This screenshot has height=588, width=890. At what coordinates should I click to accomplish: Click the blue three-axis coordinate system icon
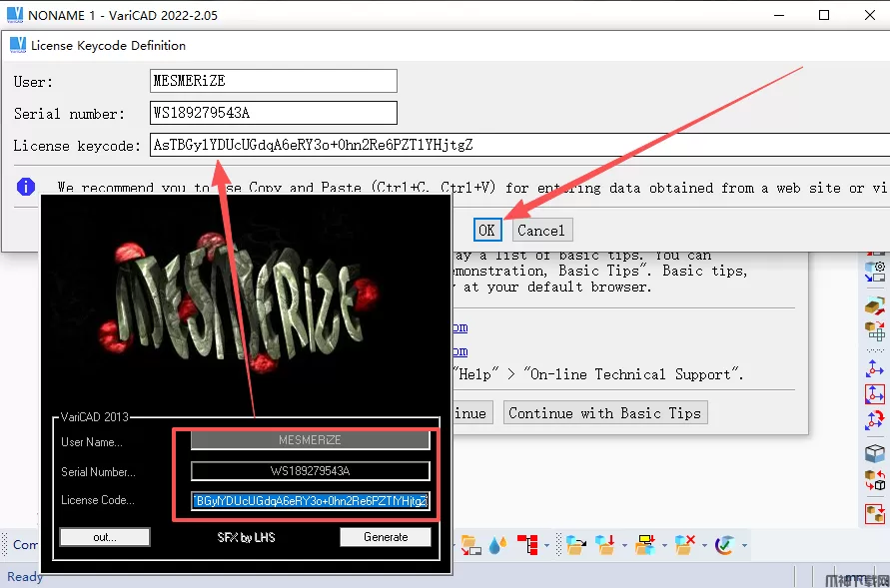tap(875, 368)
